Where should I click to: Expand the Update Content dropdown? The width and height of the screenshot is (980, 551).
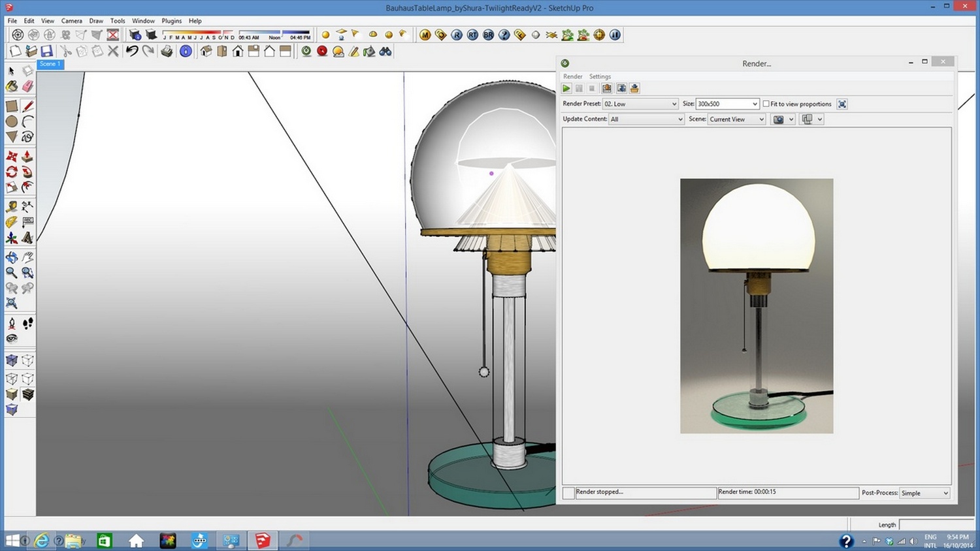(x=646, y=119)
